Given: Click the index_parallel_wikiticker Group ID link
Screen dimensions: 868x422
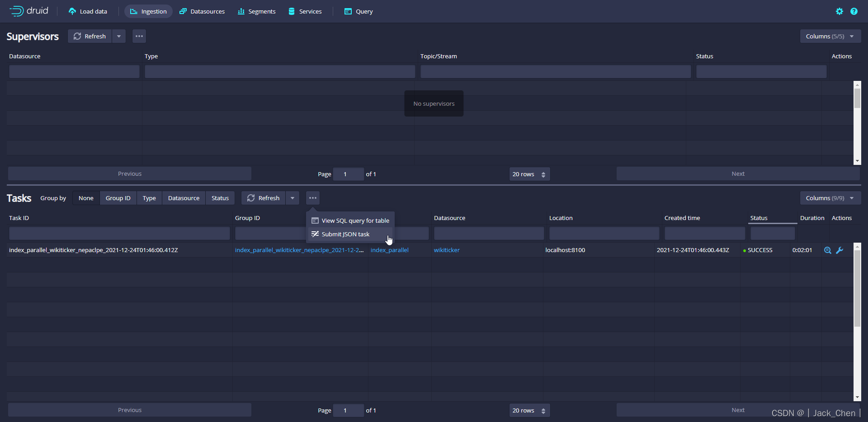Looking at the screenshot, I should pos(299,250).
